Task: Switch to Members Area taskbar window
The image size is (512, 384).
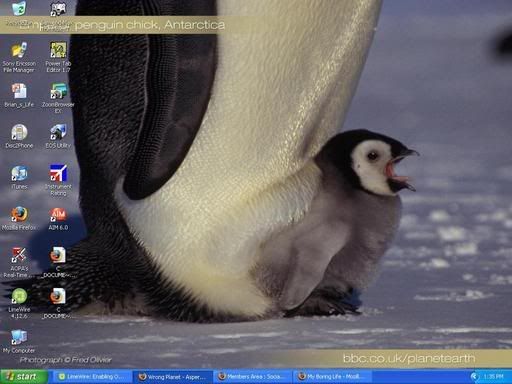Action: point(253,377)
